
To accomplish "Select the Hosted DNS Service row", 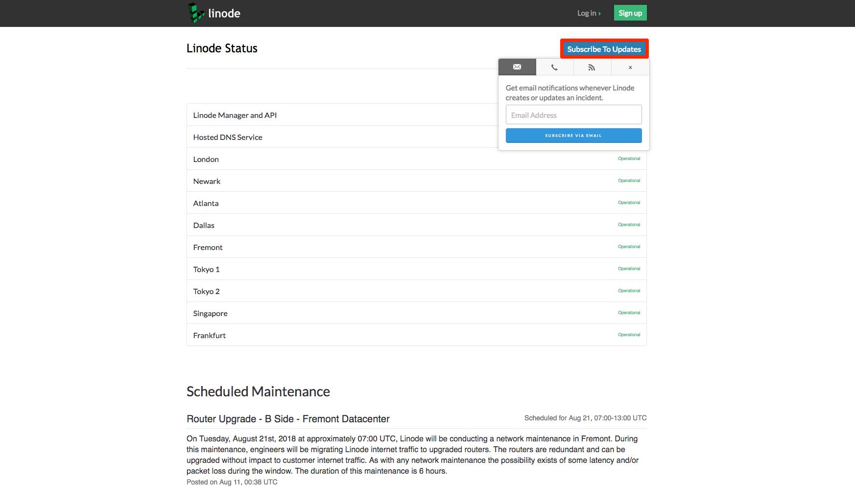I will point(227,137).
